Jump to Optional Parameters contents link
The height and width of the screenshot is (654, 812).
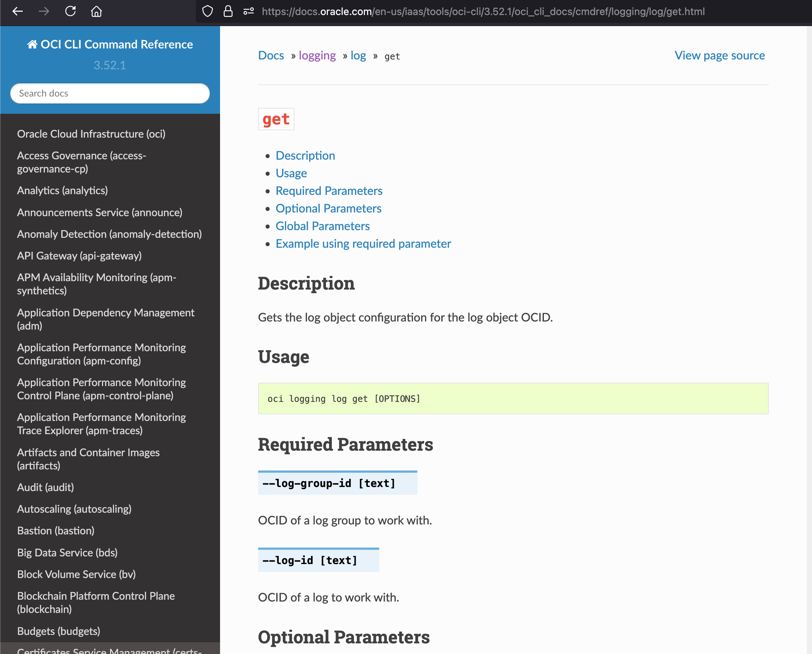coord(328,208)
